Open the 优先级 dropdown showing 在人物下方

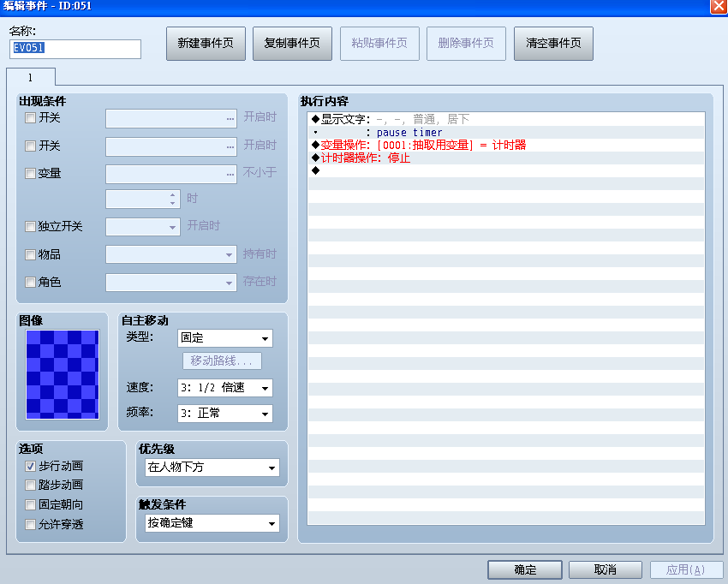pyautogui.click(x=212, y=468)
